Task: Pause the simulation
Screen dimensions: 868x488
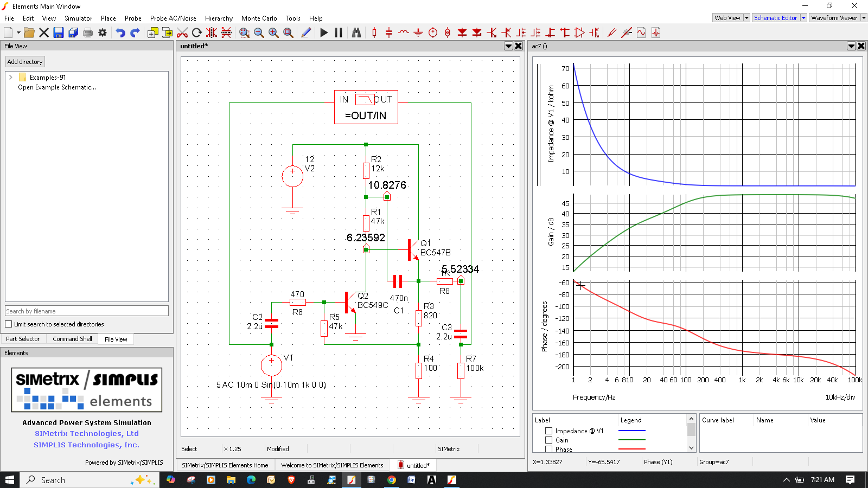Action: (x=339, y=33)
